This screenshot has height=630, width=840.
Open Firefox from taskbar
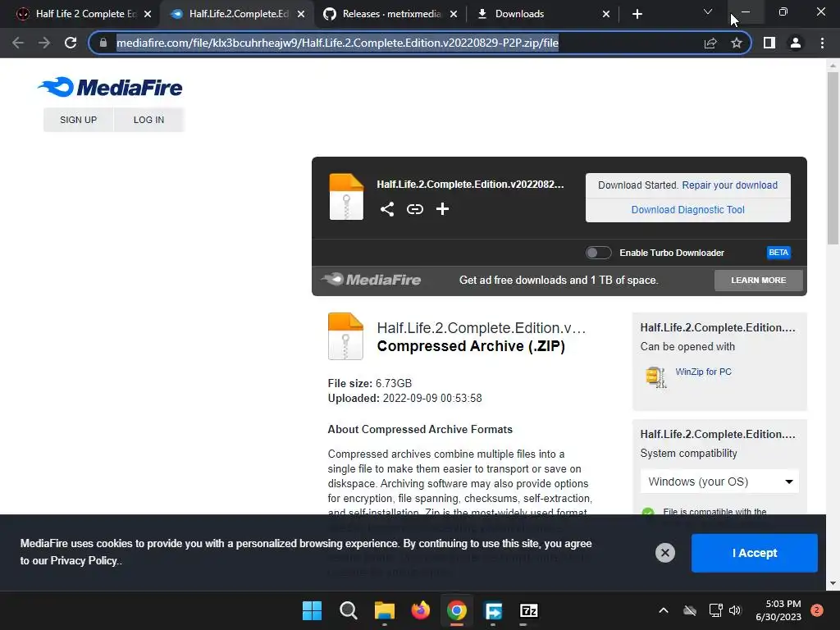tap(421, 610)
